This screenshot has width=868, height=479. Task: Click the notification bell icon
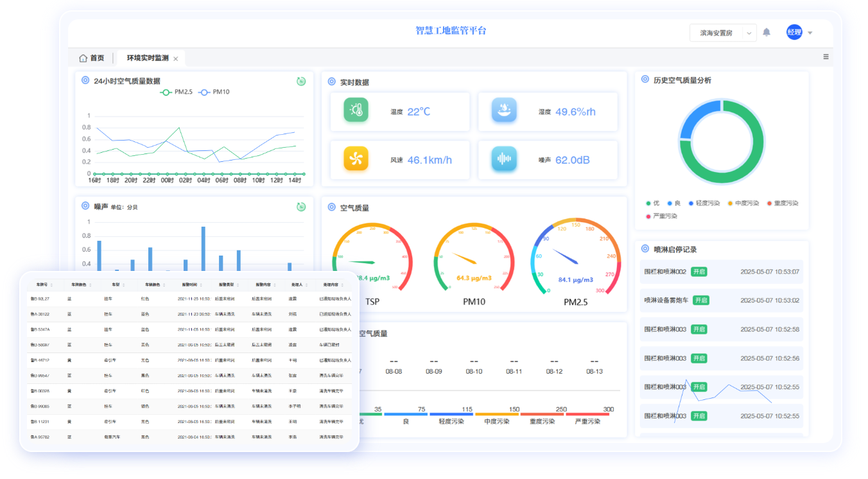(766, 33)
